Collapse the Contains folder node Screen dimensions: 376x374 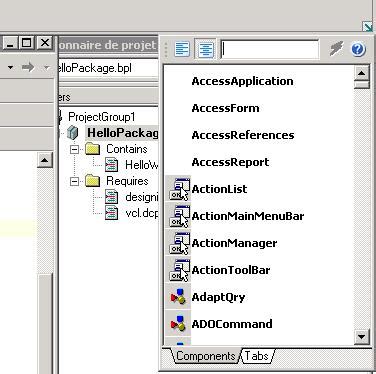[74, 149]
